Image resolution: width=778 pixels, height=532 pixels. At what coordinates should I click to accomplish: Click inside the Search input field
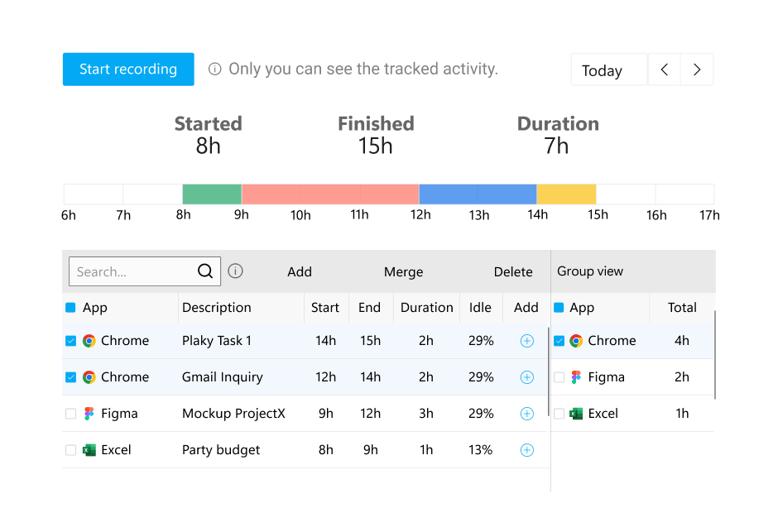tap(124, 271)
